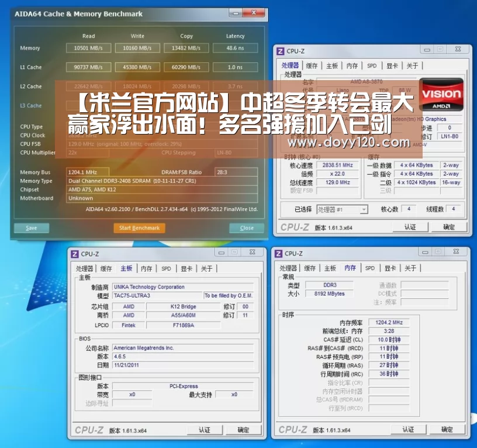Click the AMD Vision logo in CPU-Z
The image size is (477, 448).
coord(441,95)
